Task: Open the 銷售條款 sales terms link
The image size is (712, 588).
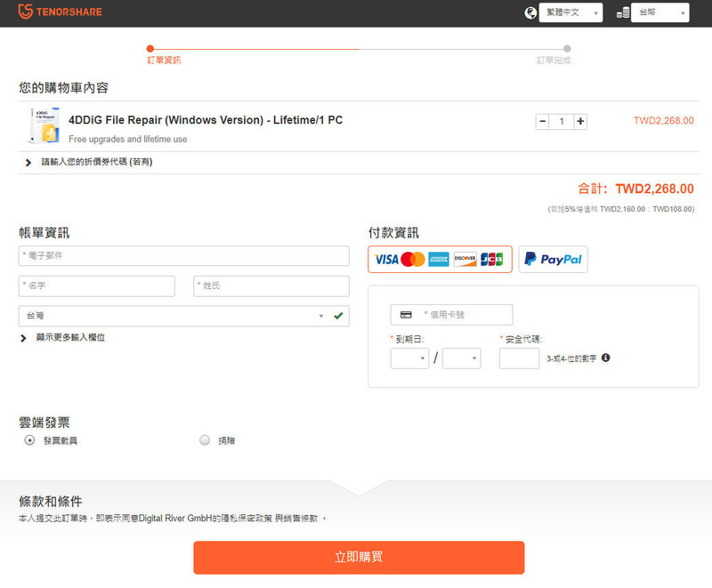Action: tap(301, 518)
